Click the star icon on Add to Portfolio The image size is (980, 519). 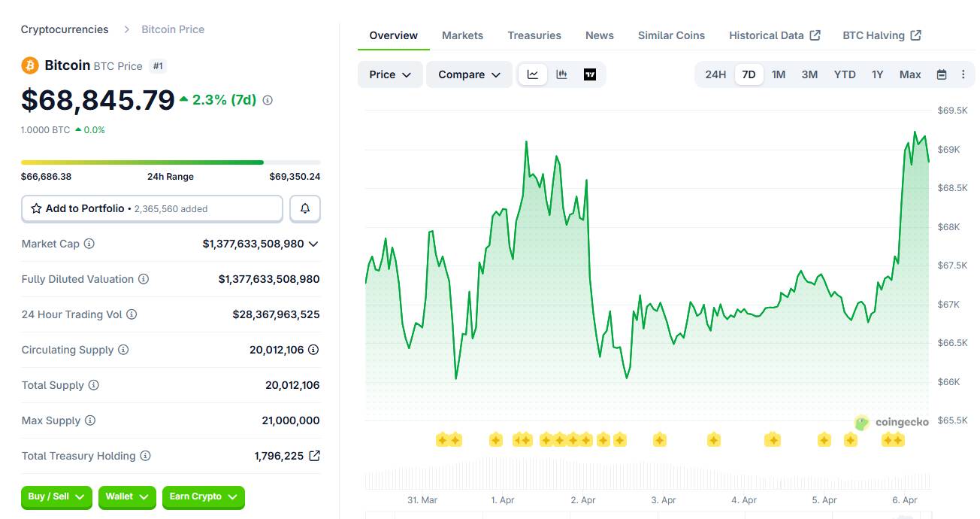point(36,208)
